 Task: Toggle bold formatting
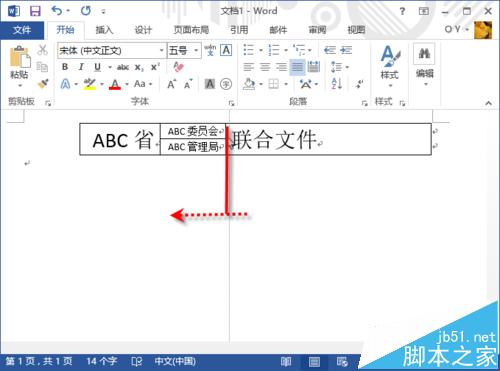point(65,67)
